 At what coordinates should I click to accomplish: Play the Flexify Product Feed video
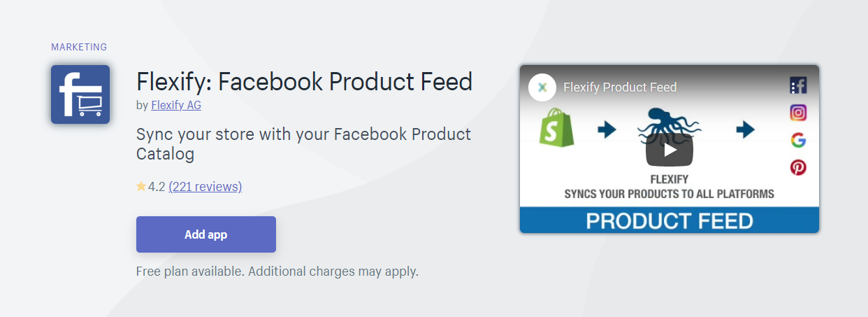669,149
